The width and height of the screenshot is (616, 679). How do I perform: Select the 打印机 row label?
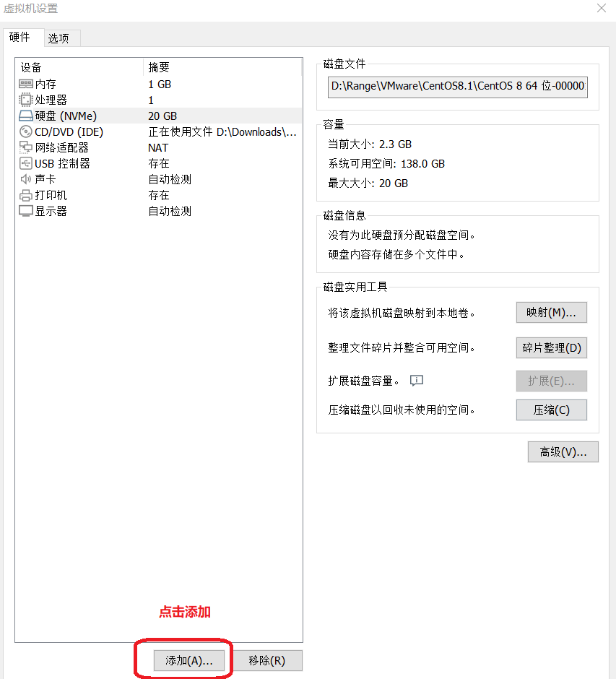[x=51, y=195]
